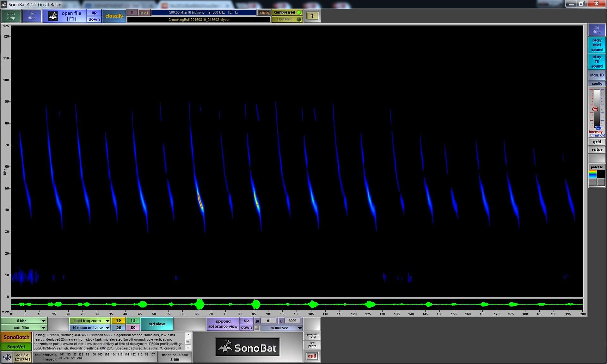Select the black palette swatch
The width and height of the screenshot is (607, 364).
(601, 174)
